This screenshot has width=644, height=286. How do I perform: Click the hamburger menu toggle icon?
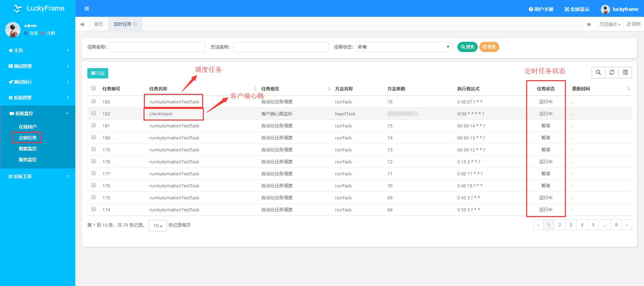click(87, 9)
